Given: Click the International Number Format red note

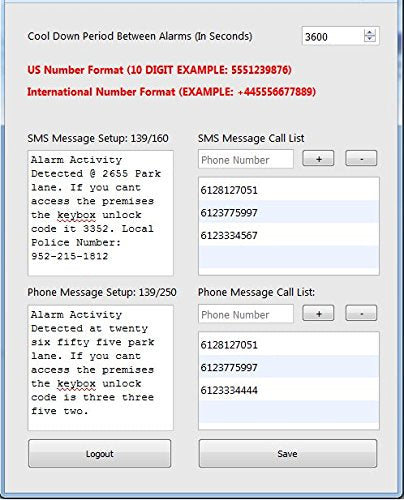Looking at the screenshot, I should [x=171, y=92].
